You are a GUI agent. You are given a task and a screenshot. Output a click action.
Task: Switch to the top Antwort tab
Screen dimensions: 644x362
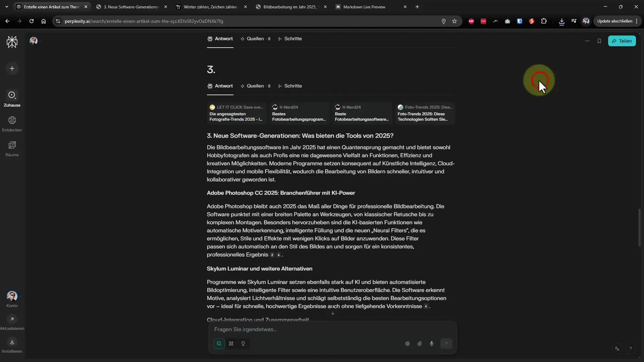[220, 39]
